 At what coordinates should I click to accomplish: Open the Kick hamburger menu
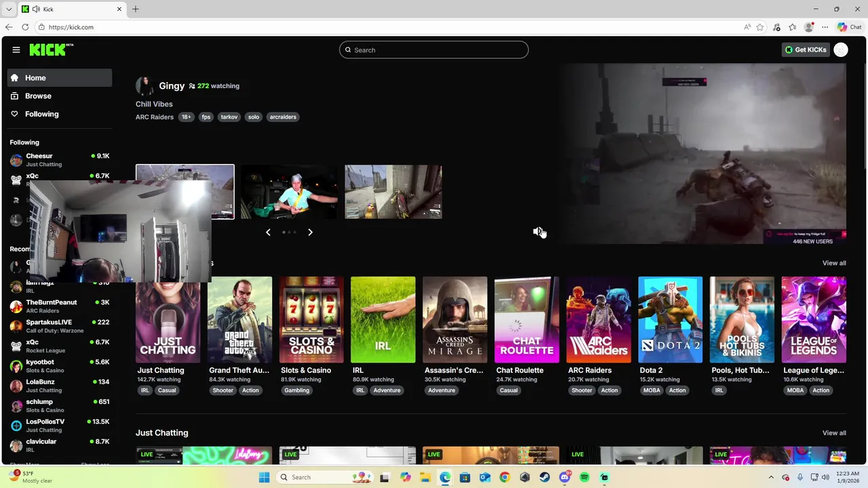click(x=16, y=49)
